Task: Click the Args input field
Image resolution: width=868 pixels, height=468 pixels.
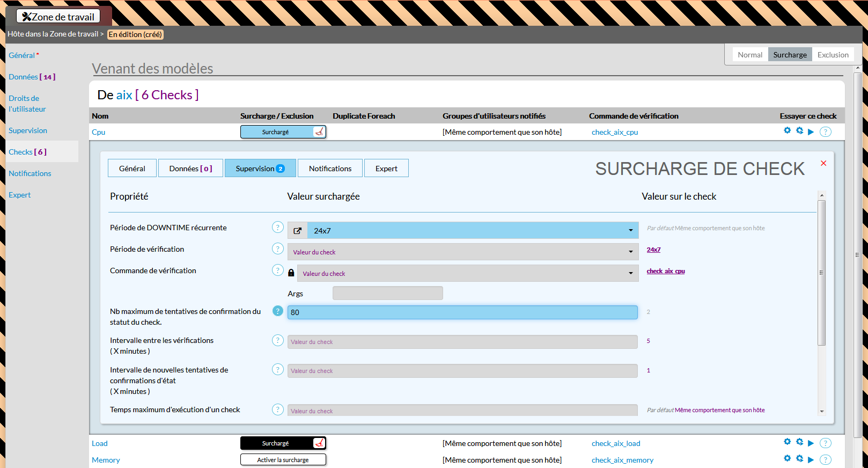Action: [x=387, y=294]
